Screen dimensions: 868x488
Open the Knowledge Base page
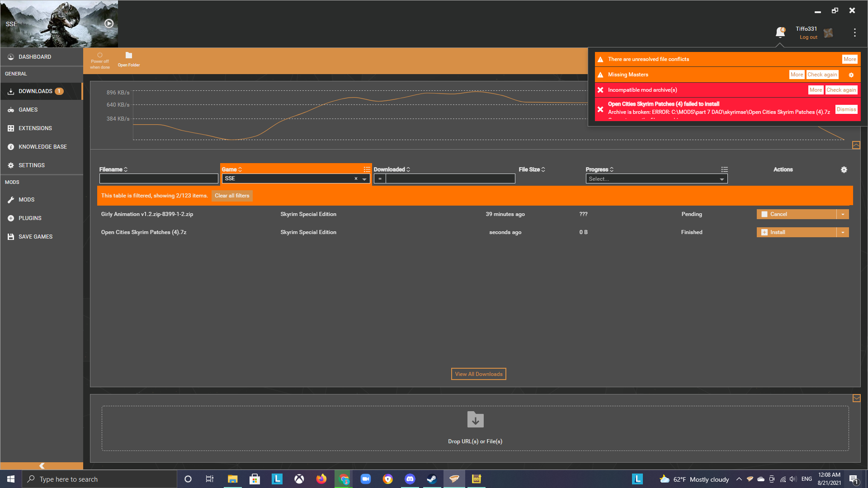point(42,147)
